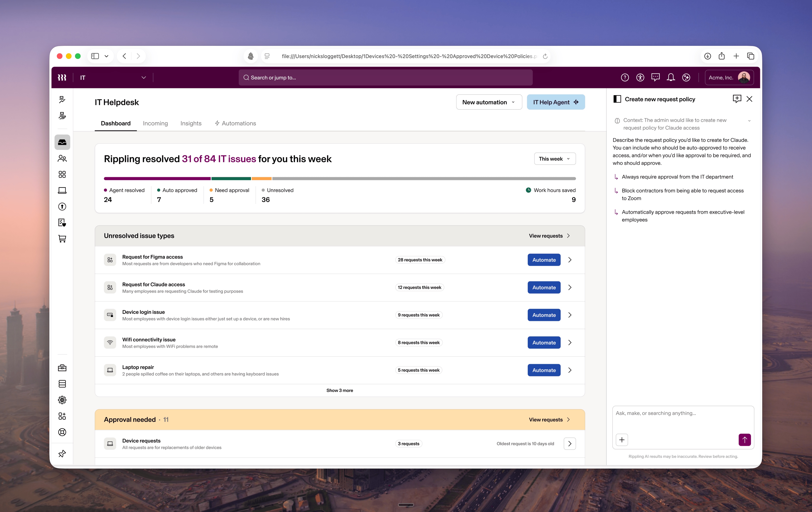Click Safari share icon

coord(722,56)
